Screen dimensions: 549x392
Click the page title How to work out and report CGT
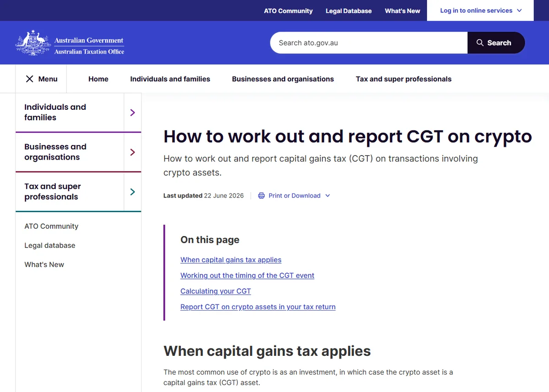pos(348,136)
